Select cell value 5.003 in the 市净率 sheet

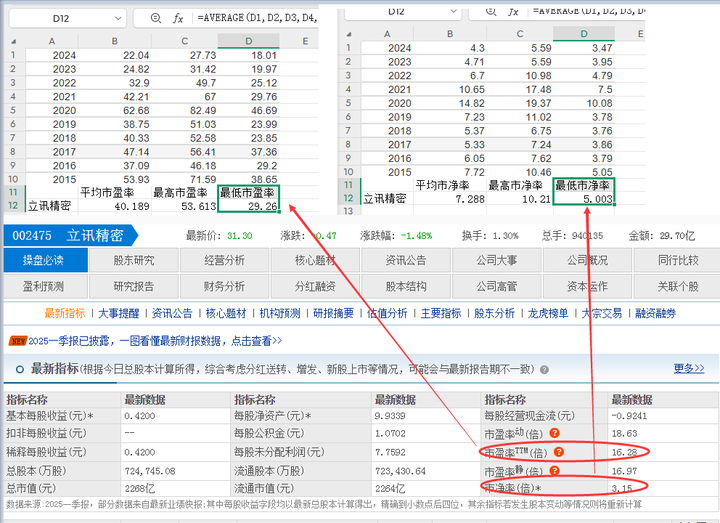pyautogui.click(x=584, y=199)
